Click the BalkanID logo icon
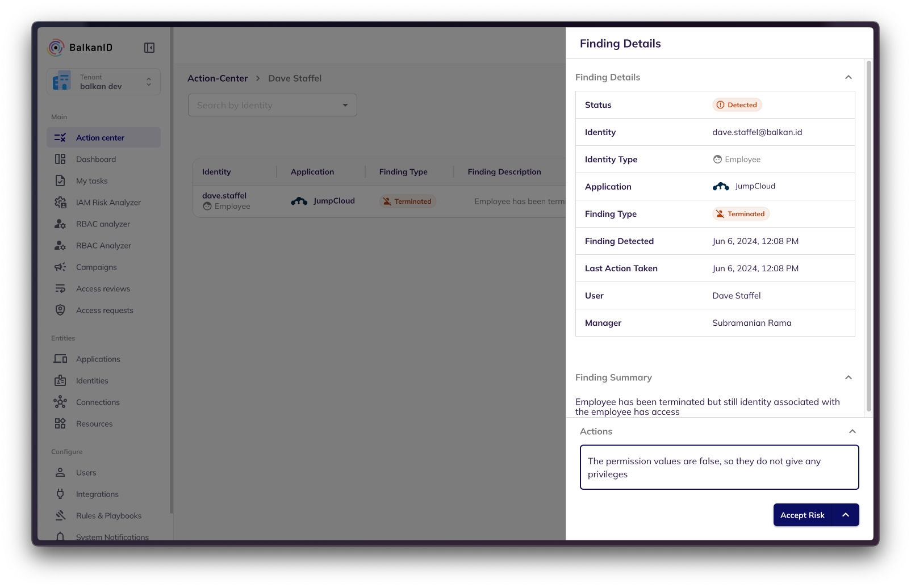Screen dimensions: 911x588 [x=56, y=48]
